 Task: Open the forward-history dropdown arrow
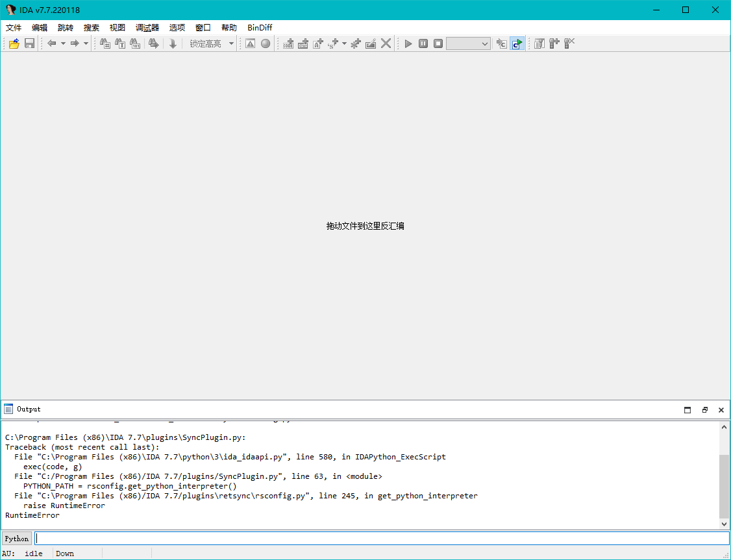(x=86, y=43)
